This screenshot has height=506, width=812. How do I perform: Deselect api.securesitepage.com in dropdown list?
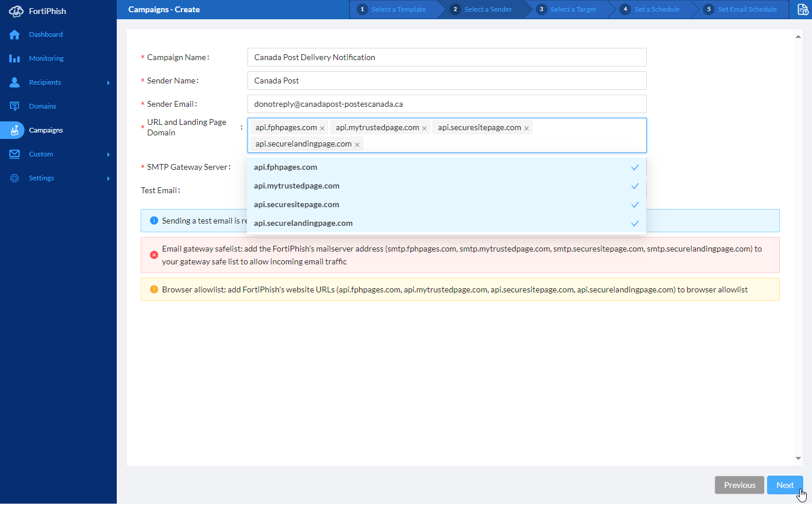(447, 204)
